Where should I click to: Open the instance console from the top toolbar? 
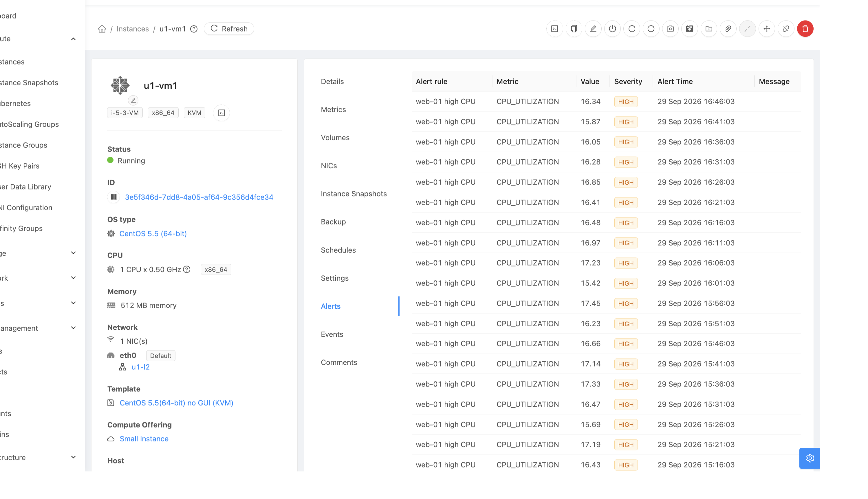click(x=554, y=29)
